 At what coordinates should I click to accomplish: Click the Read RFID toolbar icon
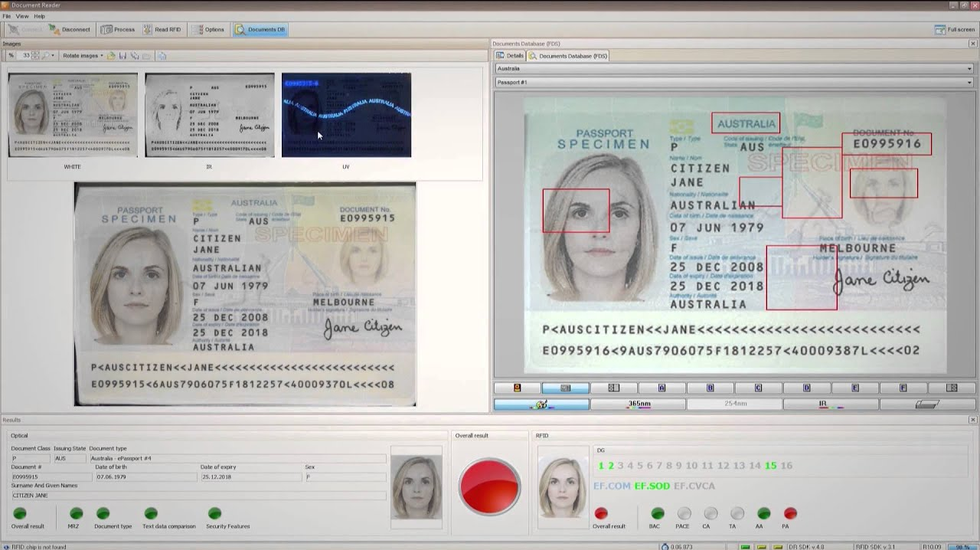[x=161, y=30]
